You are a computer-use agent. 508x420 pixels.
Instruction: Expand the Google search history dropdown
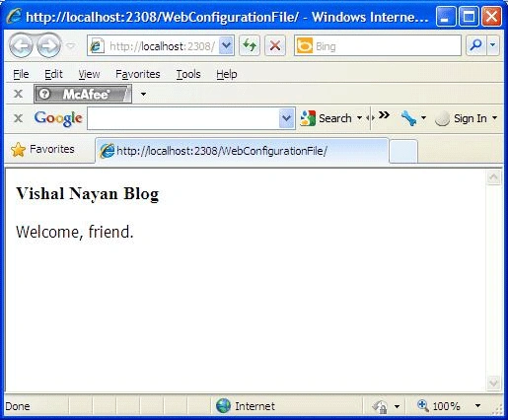pyautogui.click(x=286, y=118)
